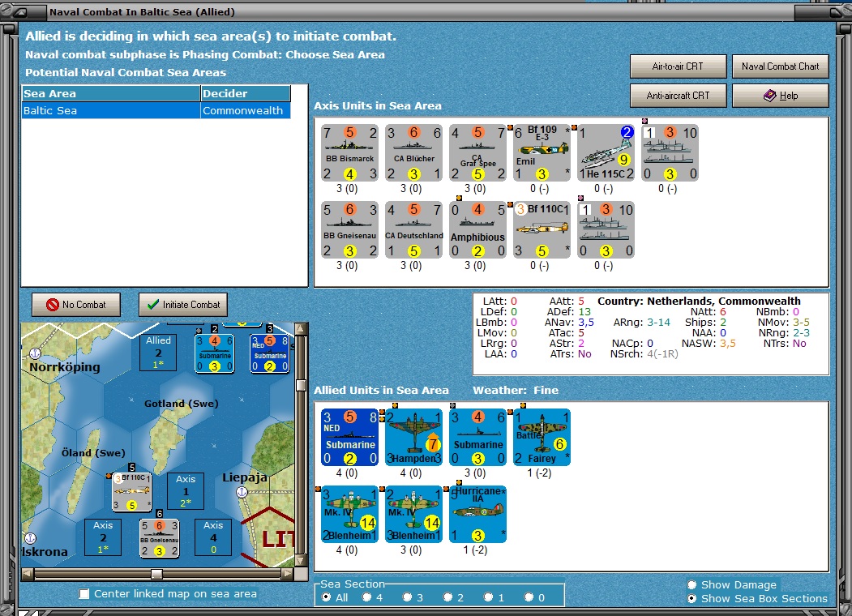Image resolution: width=852 pixels, height=616 pixels.
Task: Open the Air-to-air CRT chart
Action: click(678, 66)
